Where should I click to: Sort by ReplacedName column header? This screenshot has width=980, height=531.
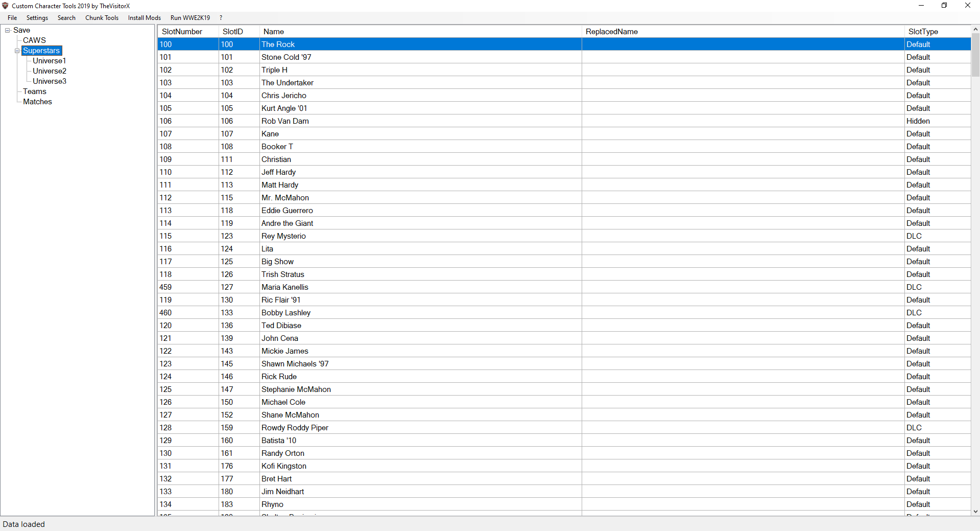coord(743,32)
